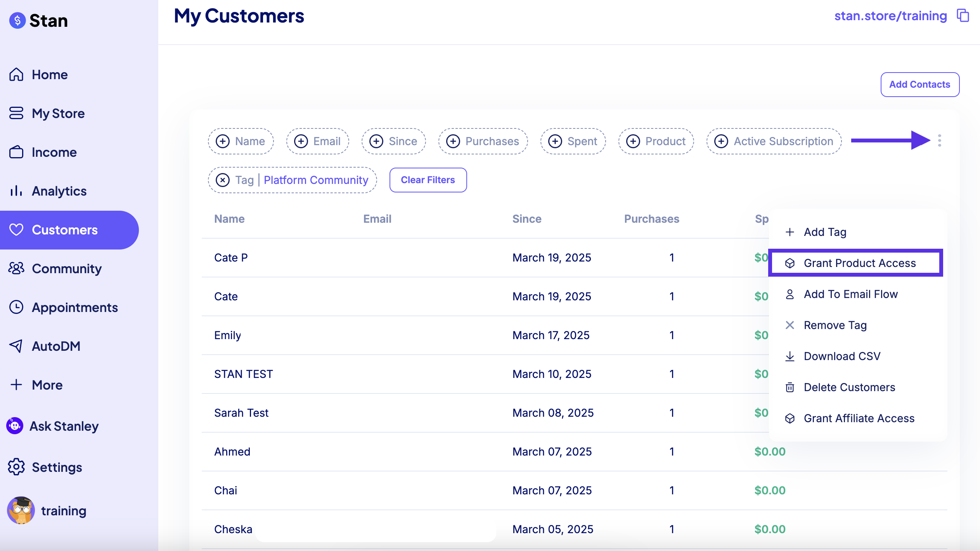Click the Add Contacts button
The image size is (980, 551).
920,84
